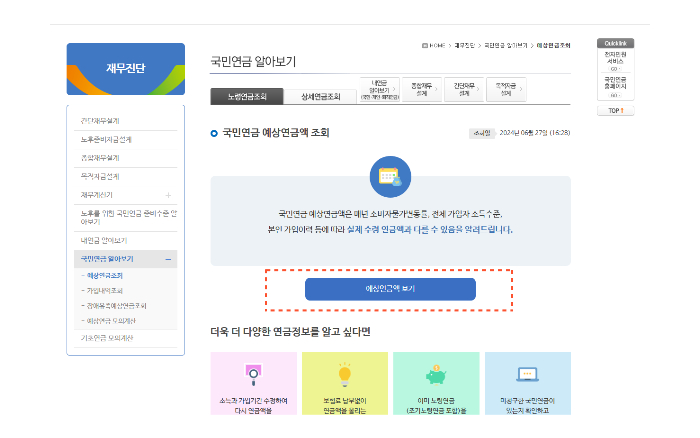Click the laptop icon on blue card
Image resolution: width=700 pixels, height=438 pixels.
[x=528, y=374]
